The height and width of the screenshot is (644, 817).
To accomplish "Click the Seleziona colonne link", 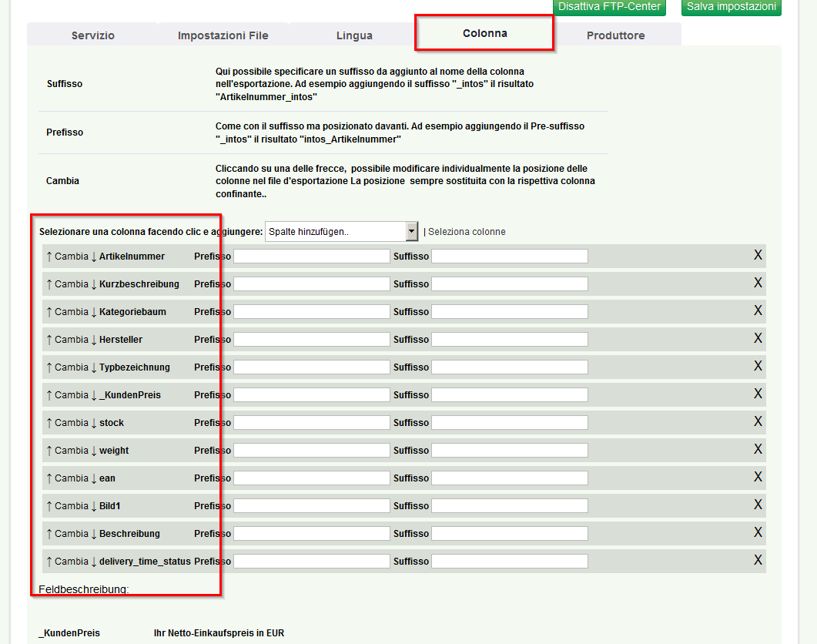I will pyautogui.click(x=467, y=232).
